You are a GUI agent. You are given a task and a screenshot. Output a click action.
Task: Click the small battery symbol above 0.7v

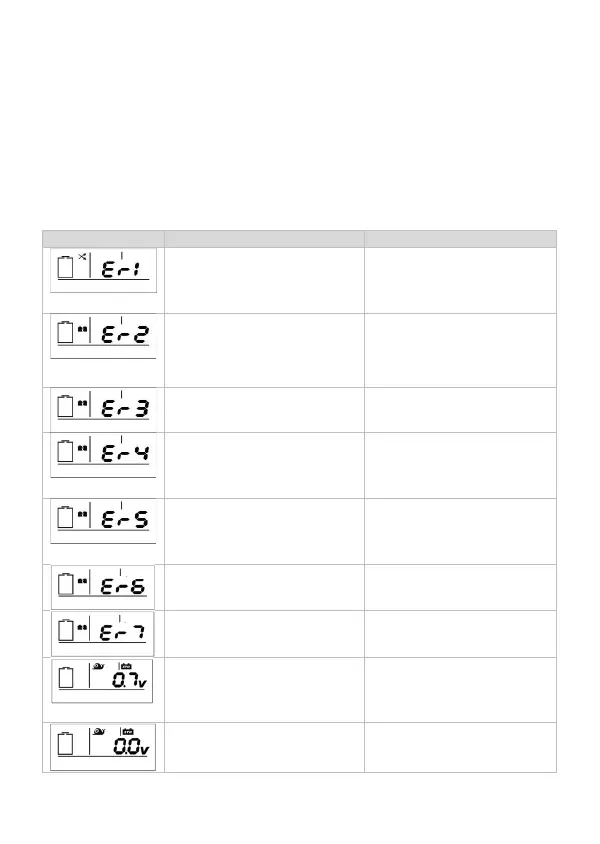point(126,666)
